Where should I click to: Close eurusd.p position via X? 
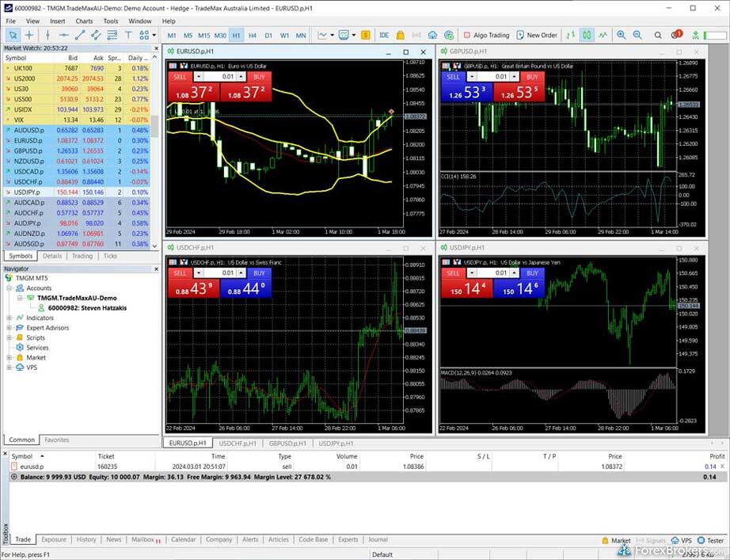[x=723, y=467]
